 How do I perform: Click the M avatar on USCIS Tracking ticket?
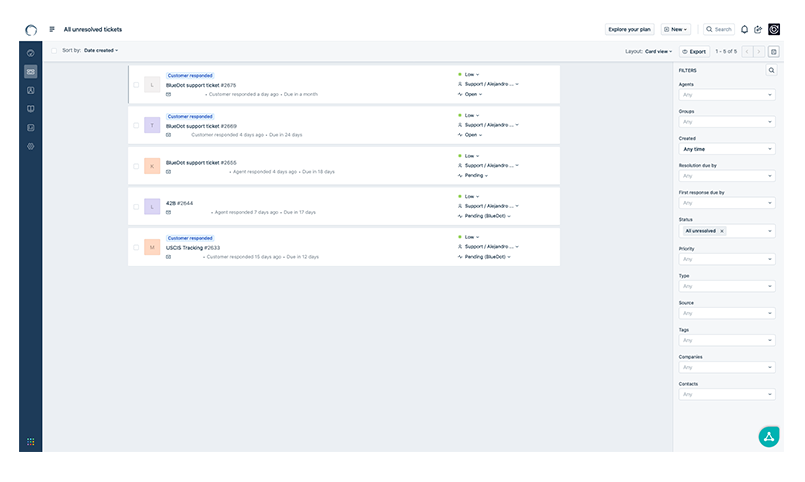click(x=152, y=247)
